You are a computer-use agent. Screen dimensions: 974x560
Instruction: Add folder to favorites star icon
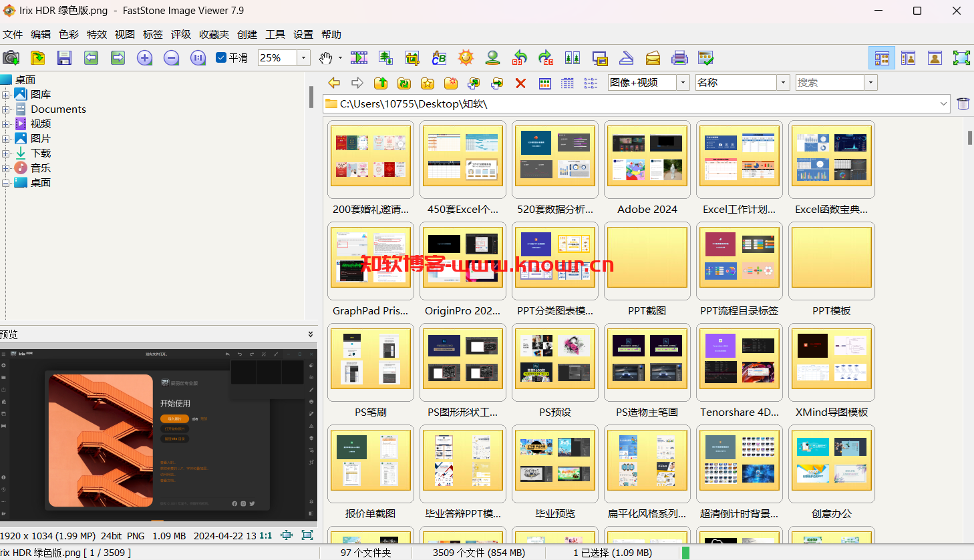(428, 83)
